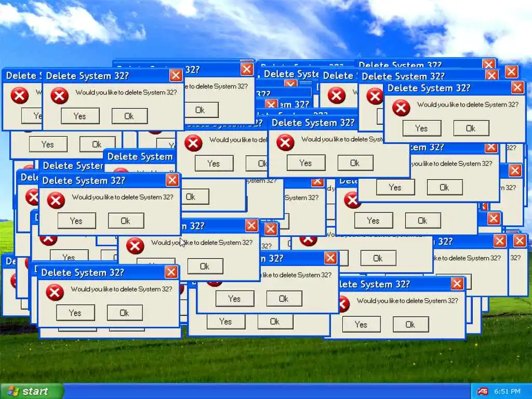Click Ok in dialog reading 'Would you like to delete Syst'
Viewport: 532px width, 399px height.
[x=355, y=163]
